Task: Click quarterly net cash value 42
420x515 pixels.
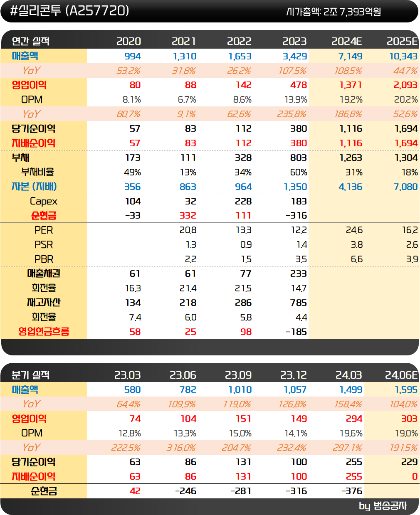Action: [x=135, y=491]
